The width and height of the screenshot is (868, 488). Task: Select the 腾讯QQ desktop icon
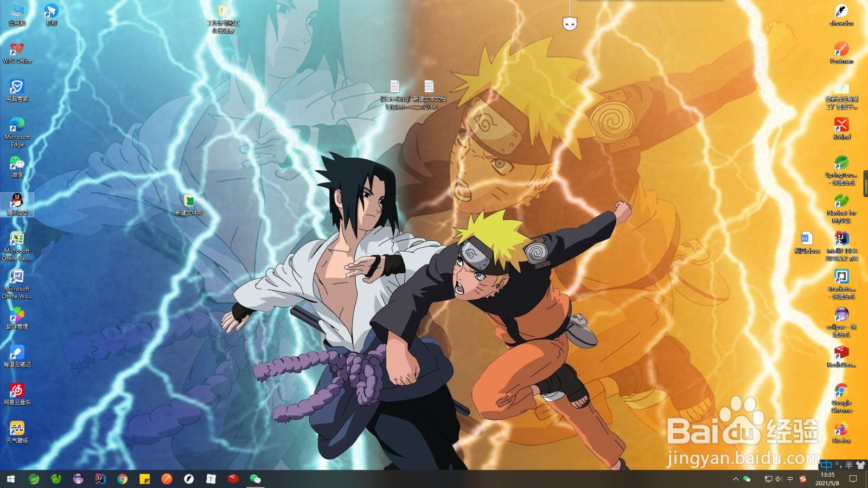(x=17, y=205)
